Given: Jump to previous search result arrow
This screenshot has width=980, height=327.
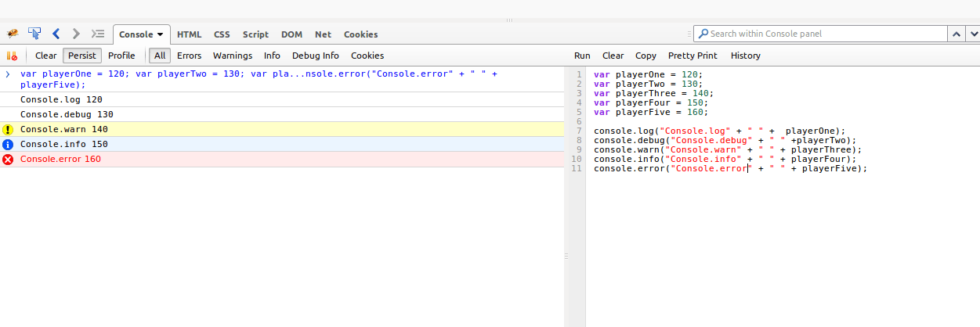Looking at the screenshot, I should tap(956, 34).
